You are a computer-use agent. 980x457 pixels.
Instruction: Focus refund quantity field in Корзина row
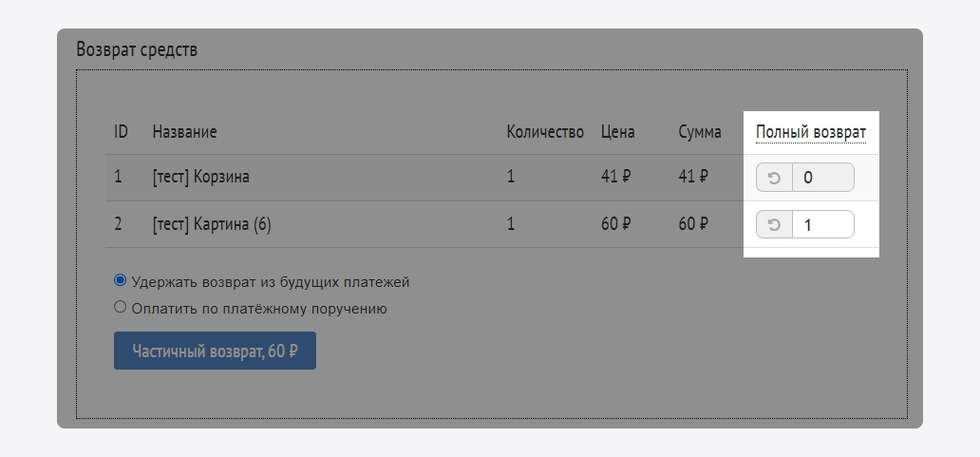click(x=822, y=178)
